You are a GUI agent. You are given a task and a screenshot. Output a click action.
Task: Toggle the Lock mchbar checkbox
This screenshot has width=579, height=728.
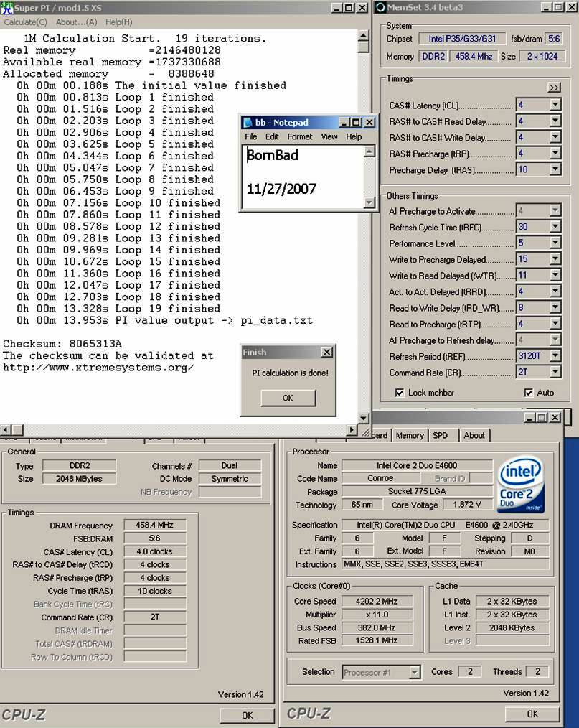click(x=399, y=393)
